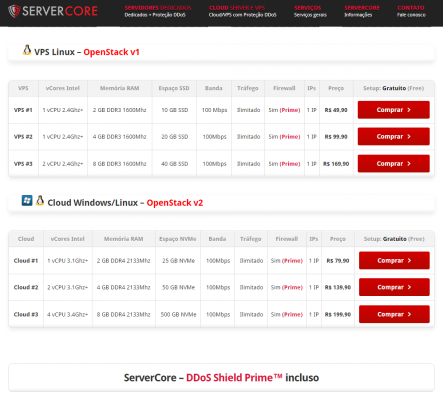This screenshot has height=400, width=443.
Task: Click the 50 GB NVMe cell
Action: point(178,287)
